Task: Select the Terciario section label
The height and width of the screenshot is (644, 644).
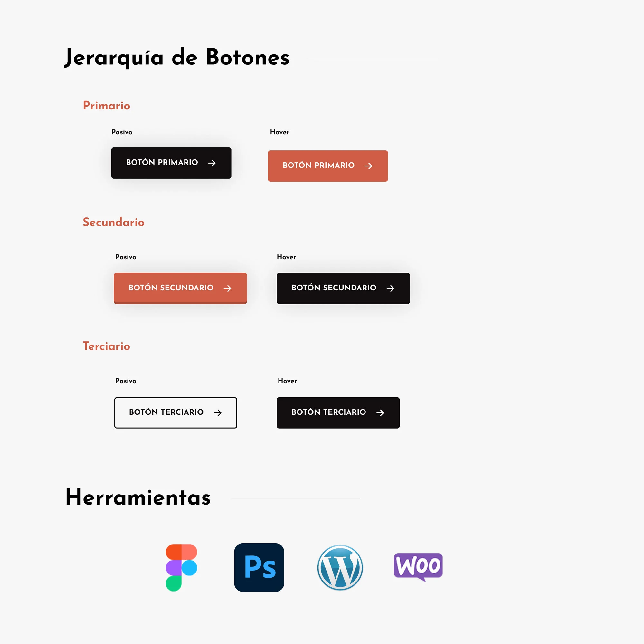Action: pyautogui.click(x=106, y=346)
